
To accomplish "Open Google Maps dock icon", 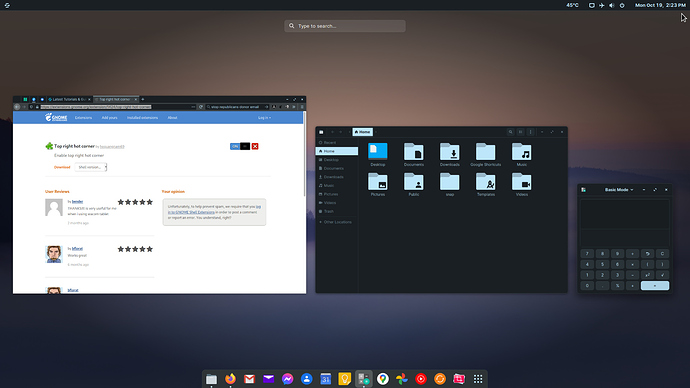I will (x=383, y=379).
